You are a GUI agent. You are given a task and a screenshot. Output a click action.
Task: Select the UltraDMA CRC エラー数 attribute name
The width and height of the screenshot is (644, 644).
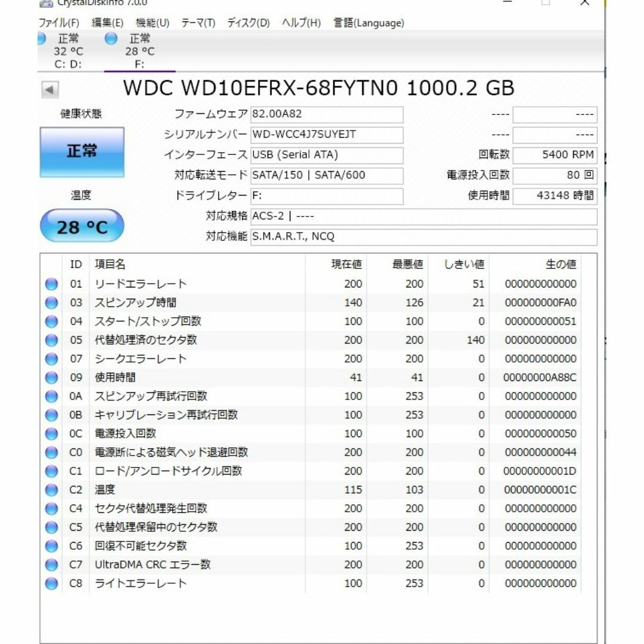click(x=153, y=565)
